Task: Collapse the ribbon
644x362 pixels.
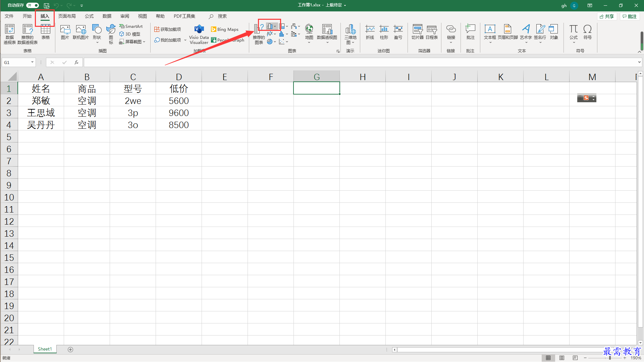Action: 640,52
